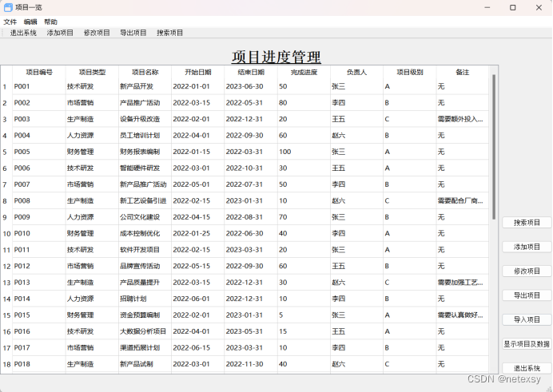
Task: Click the 设备升级改造 cell
Action: click(x=145, y=119)
